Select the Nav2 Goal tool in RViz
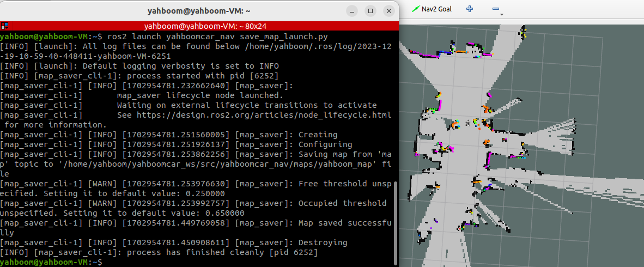644x267 pixels. pos(432,9)
